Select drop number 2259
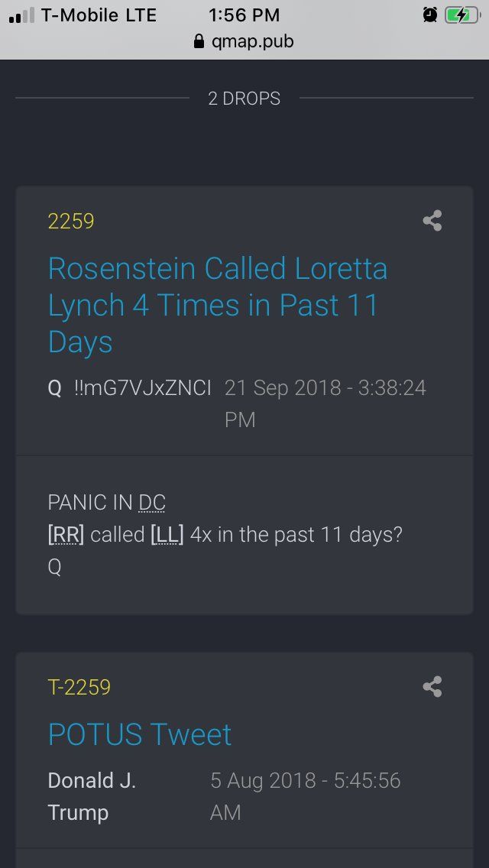Screen dimensions: 489x868 tap(71, 222)
